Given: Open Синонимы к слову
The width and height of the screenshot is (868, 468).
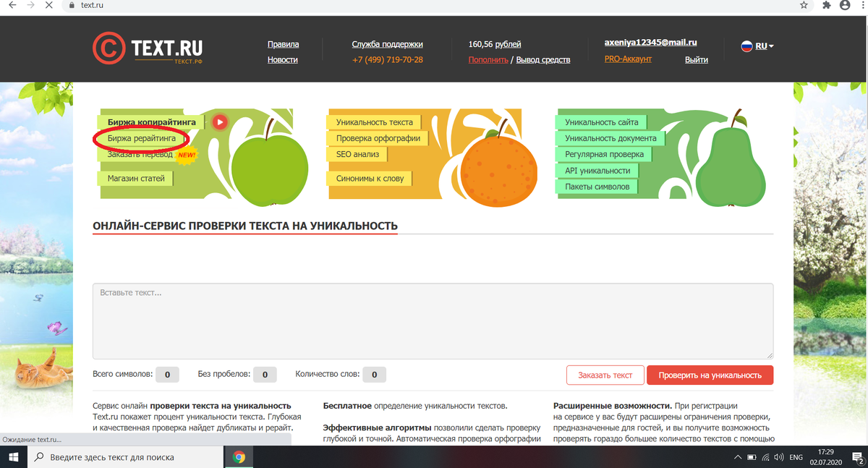Looking at the screenshot, I should (x=370, y=178).
